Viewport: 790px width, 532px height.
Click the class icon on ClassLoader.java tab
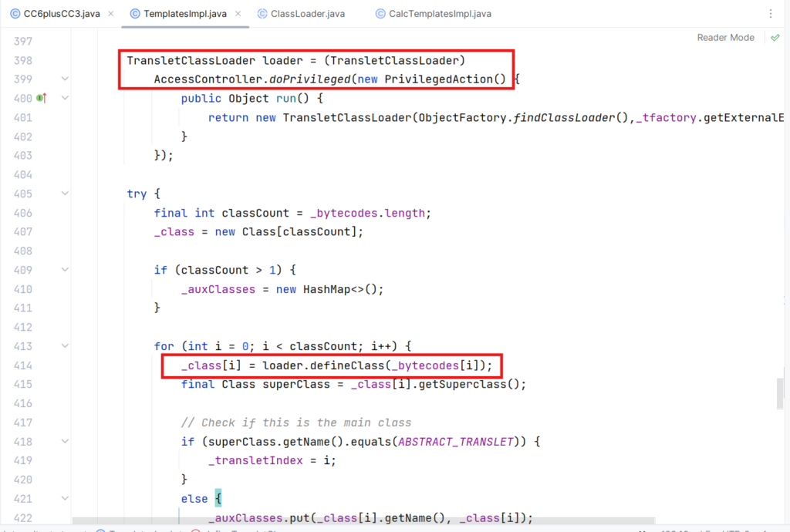[262, 14]
